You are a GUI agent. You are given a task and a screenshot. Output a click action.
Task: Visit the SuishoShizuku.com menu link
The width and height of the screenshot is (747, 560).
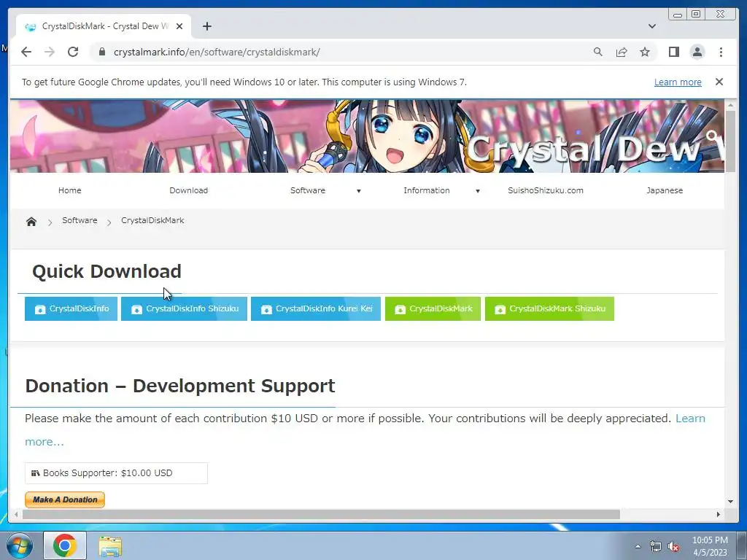[546, 190]
